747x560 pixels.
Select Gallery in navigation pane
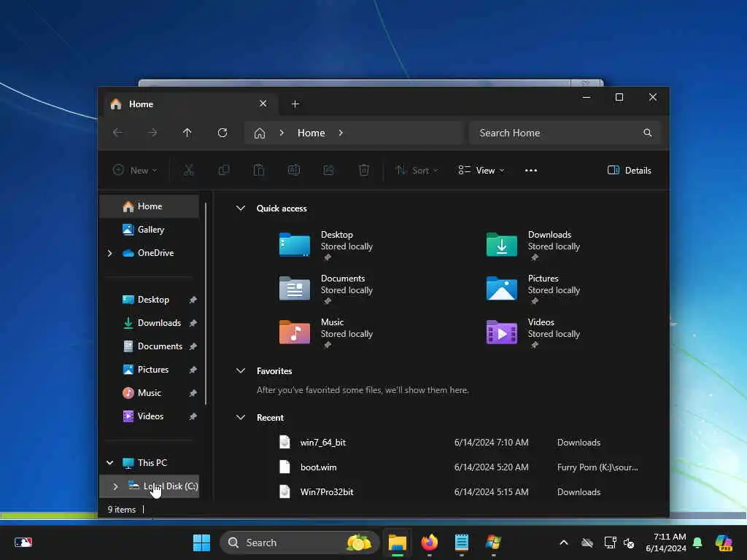click(149, 230)
